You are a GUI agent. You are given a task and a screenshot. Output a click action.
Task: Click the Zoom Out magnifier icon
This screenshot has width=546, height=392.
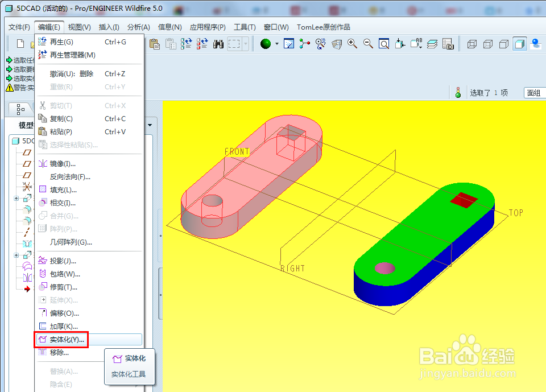[368, 44]
